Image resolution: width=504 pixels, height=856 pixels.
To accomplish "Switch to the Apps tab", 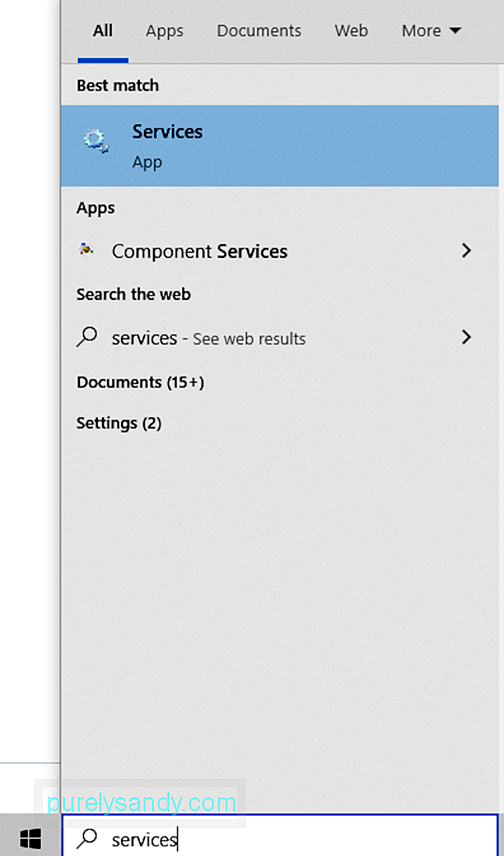I will point(164,31).
